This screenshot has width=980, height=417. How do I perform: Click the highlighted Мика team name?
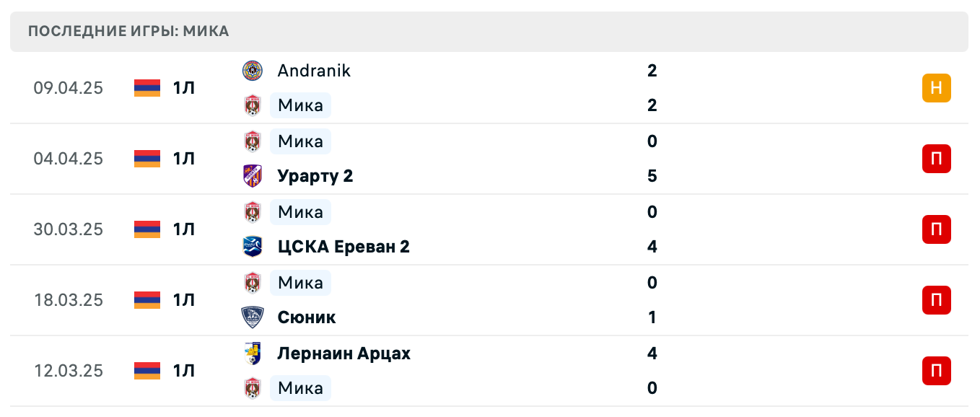point(300,105)
